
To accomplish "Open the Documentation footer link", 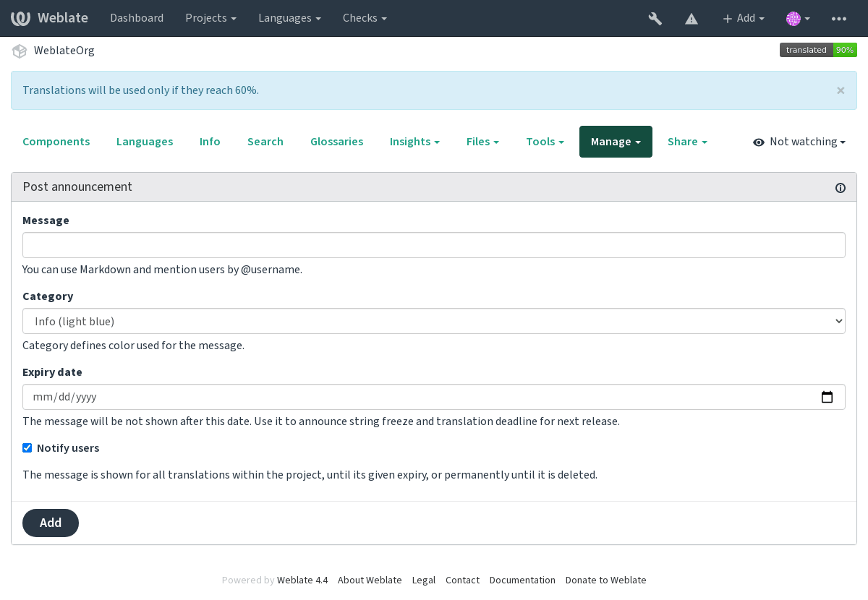I will click(x=522, y=580).
